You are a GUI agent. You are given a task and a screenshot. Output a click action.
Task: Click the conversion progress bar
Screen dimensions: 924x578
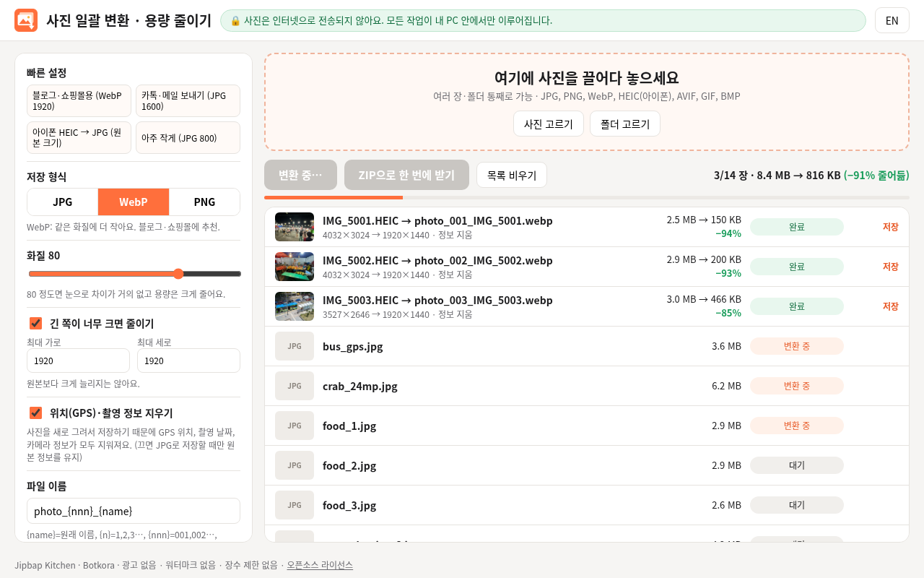click(587, 197)
